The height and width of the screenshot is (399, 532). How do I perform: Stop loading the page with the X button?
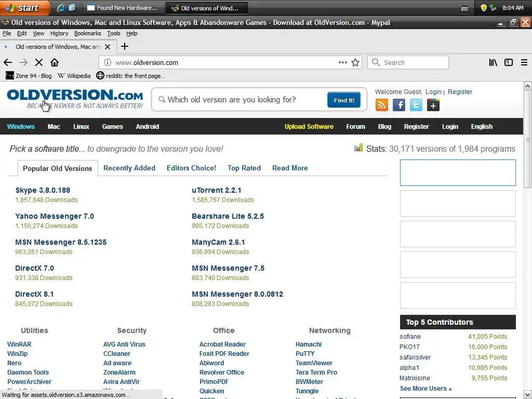[39, 62]
